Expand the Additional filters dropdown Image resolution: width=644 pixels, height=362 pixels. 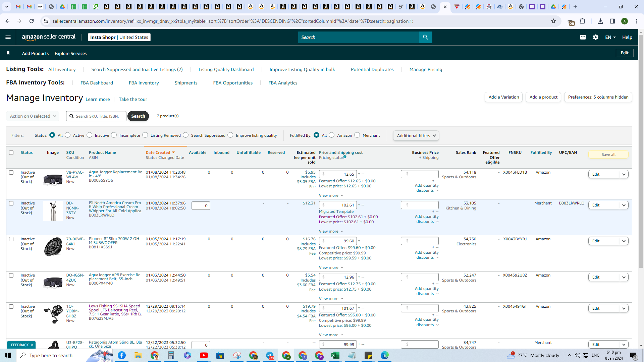pyautogui.click(x=416, y=135)
